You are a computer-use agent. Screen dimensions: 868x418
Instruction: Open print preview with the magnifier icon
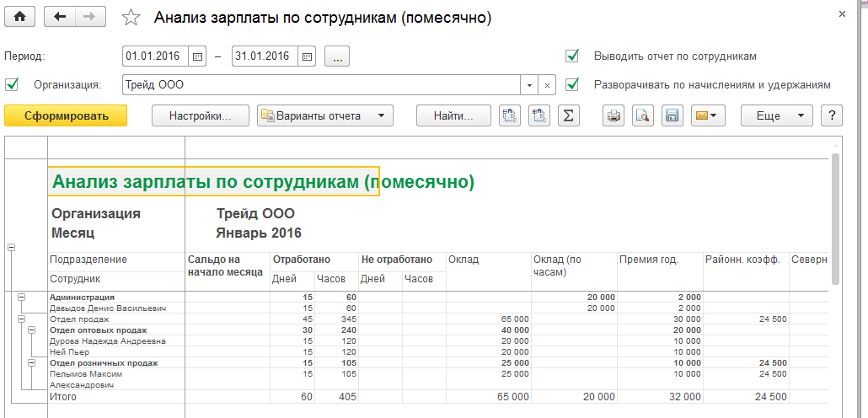(x=643, y=115)
